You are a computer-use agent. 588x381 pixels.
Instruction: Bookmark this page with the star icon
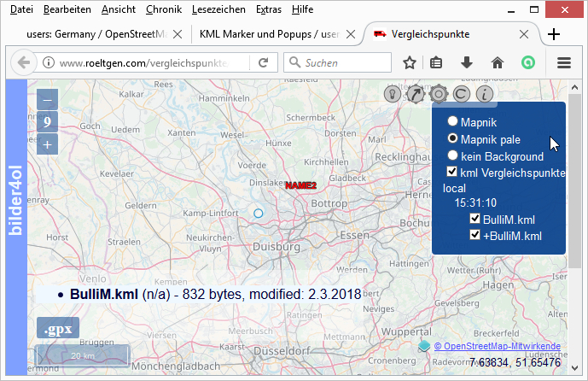tap(410, 62)
